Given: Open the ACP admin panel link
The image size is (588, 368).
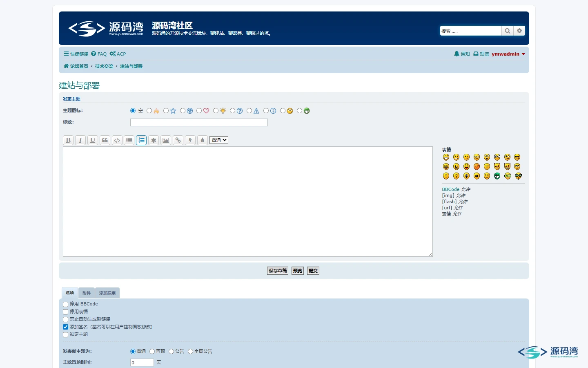Looking at the screenshot, I should pyautogui.click(x=118, y=54).
